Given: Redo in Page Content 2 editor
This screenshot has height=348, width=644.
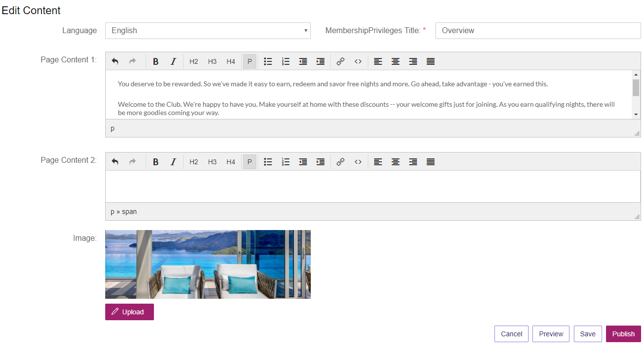Looking at the screenshot, I should pyautogui.click(x=133, y=162).
